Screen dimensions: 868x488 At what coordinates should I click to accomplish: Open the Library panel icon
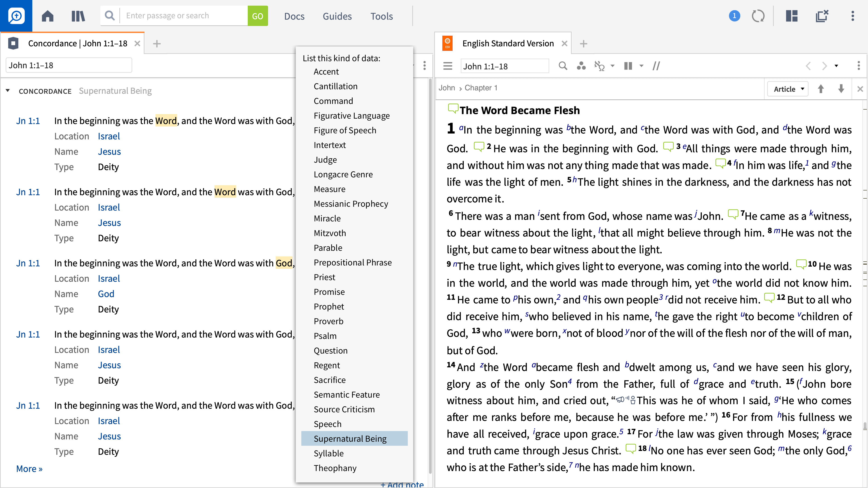pyautogui.click(x=78, y=16)
